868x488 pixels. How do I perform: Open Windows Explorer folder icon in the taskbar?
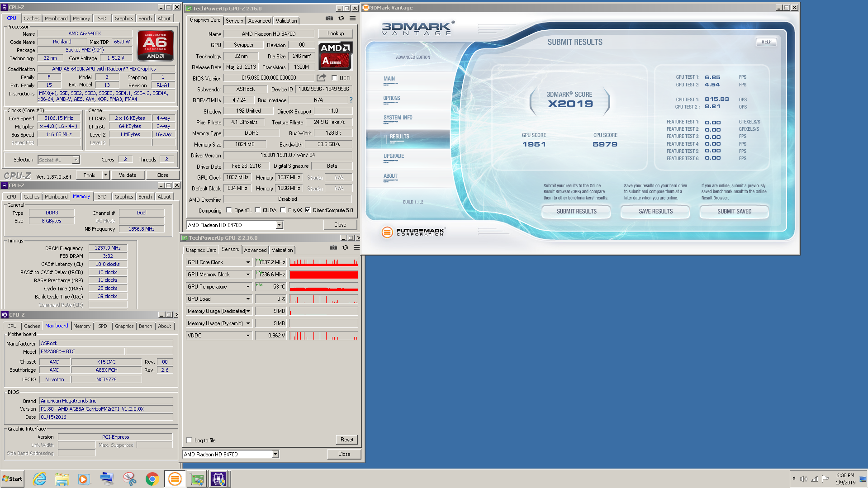pyautogui.click(x=62, y=479)
